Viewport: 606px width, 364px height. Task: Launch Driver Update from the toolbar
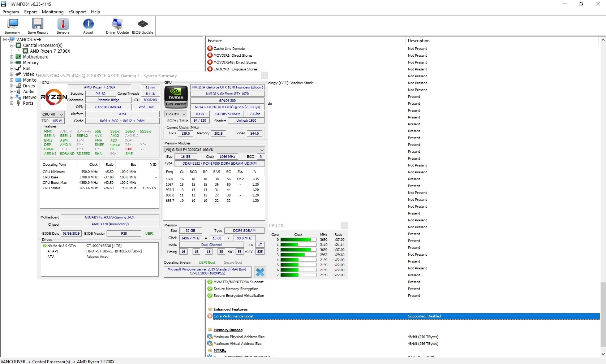click(117, 26)
